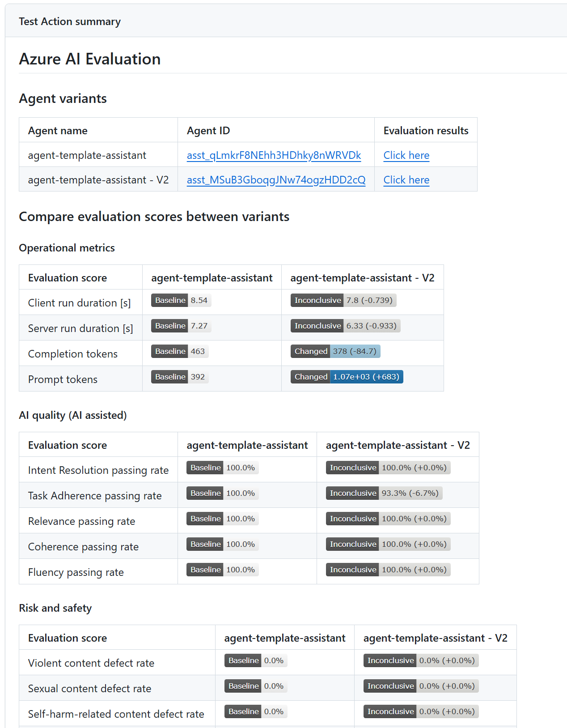
Task: Click the Azure AI Evaluation title
Action: [89, 59]
